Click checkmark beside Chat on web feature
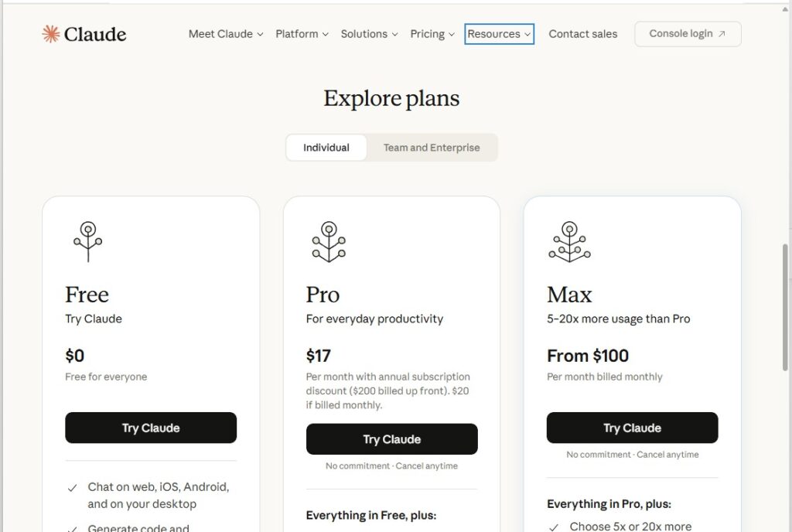This screenshot has width=792, height=532. click(x=72, y=488)
